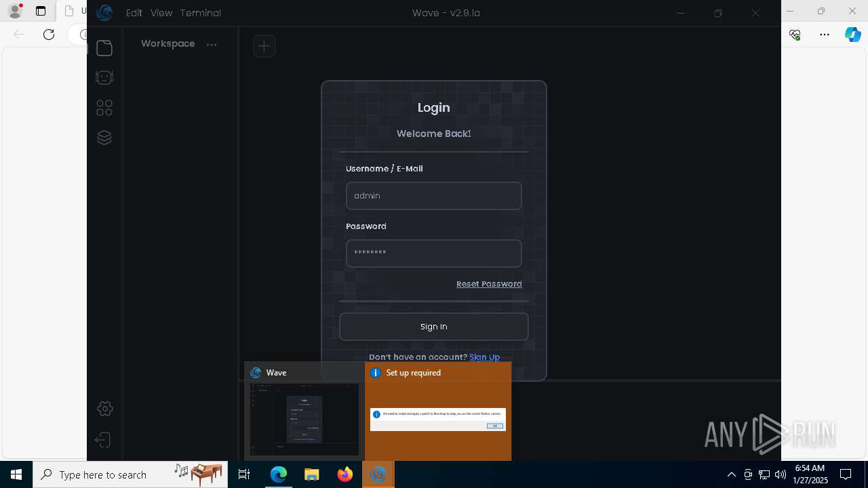The image size is (868, 488).
Task: Click the taskbar search box
Action: 130,474
